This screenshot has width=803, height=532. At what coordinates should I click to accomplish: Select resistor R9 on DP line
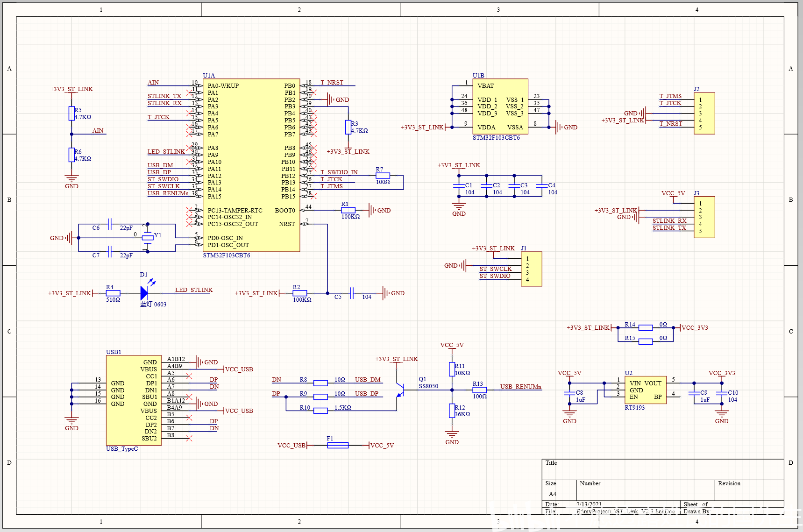(x=320, y=397)
